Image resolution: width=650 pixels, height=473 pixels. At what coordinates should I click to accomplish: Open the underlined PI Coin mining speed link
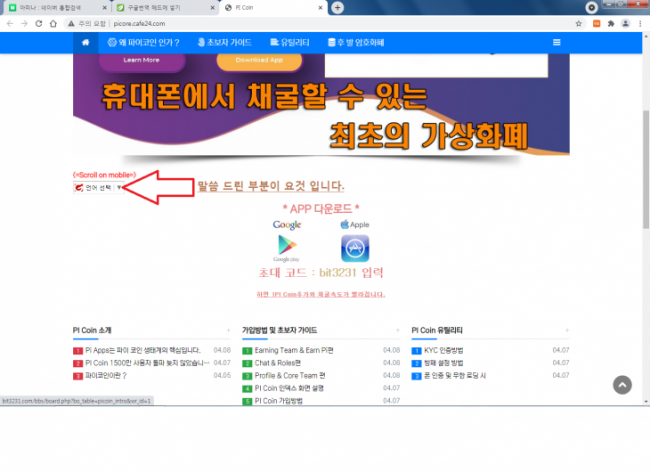point(321,294)
